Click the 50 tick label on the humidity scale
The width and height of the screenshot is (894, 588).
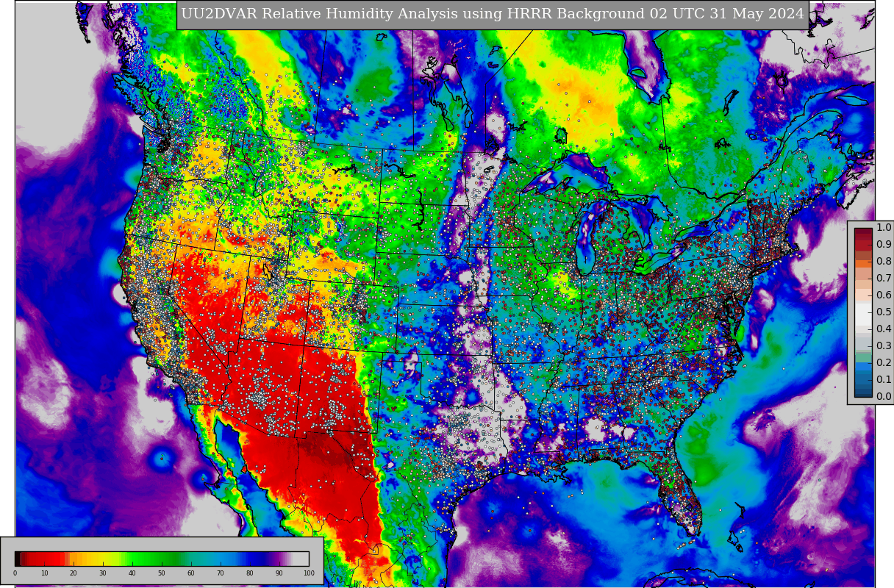click(x=162, y=573)
